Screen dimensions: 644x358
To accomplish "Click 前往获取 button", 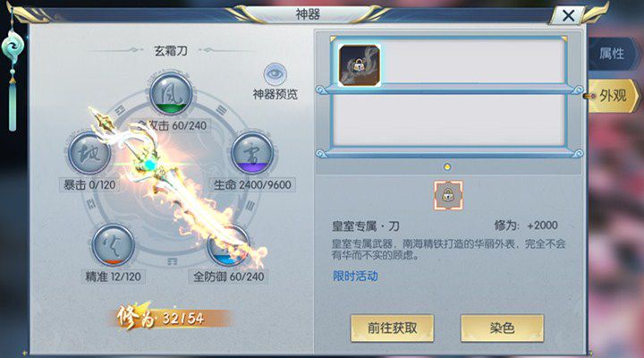I will 393,328.
